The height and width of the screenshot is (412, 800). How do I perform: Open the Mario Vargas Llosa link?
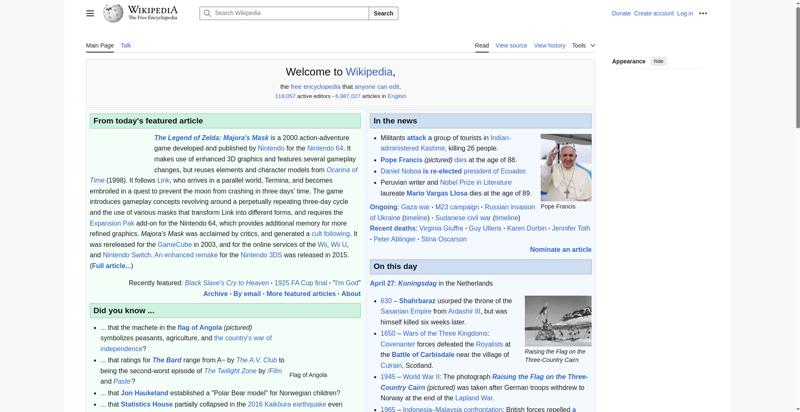tap(437, 193)
